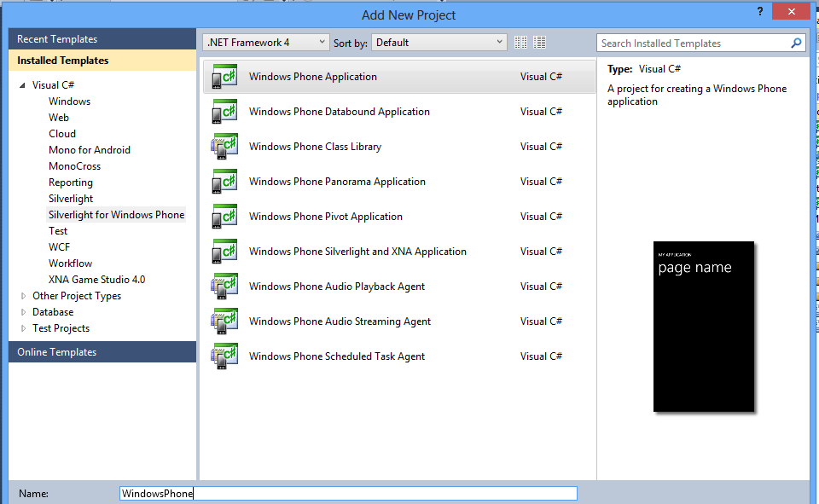Select the Other Project Types label

[76, 296]
